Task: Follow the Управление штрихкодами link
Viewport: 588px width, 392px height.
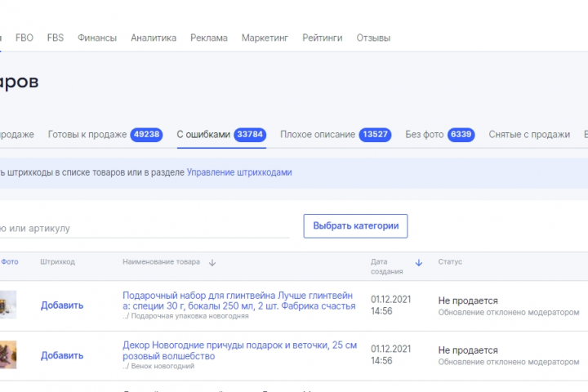Action: (x=238, y=172)
